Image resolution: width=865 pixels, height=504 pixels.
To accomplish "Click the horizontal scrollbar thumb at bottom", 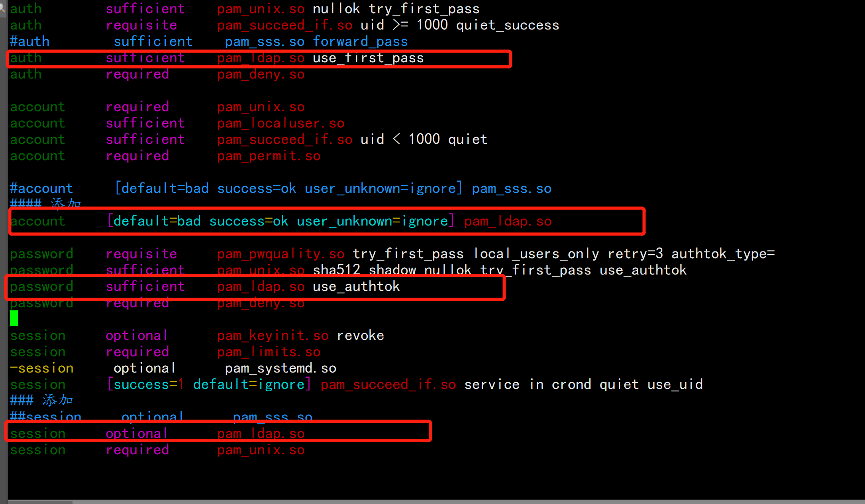I will [40, 502].
